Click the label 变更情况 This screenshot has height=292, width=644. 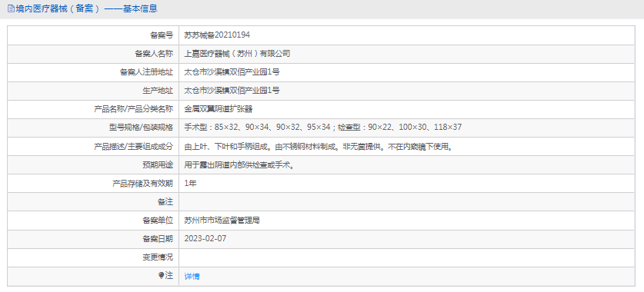point(158,257)
